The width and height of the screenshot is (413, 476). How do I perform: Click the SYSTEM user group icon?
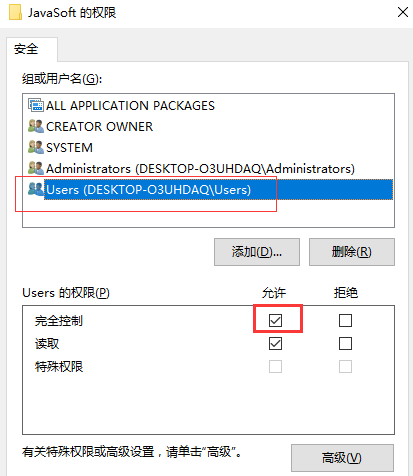pos(36,147)
